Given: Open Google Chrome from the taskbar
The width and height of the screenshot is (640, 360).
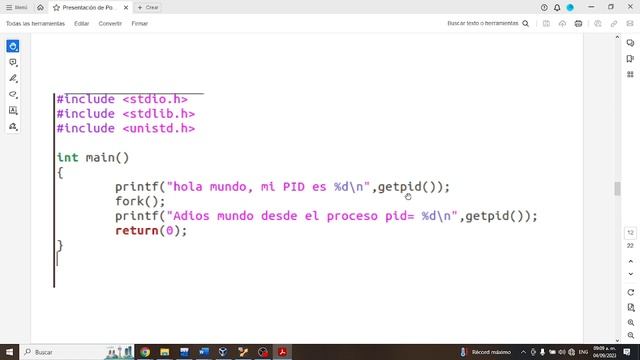Looking at the screenshot, I should [145, 352].
